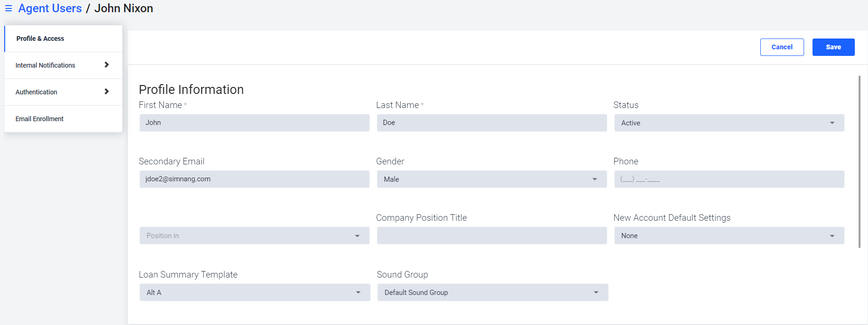Open the Authentication section
The height and width of the screenshot is (325, 868).
(x=63, y=92)
